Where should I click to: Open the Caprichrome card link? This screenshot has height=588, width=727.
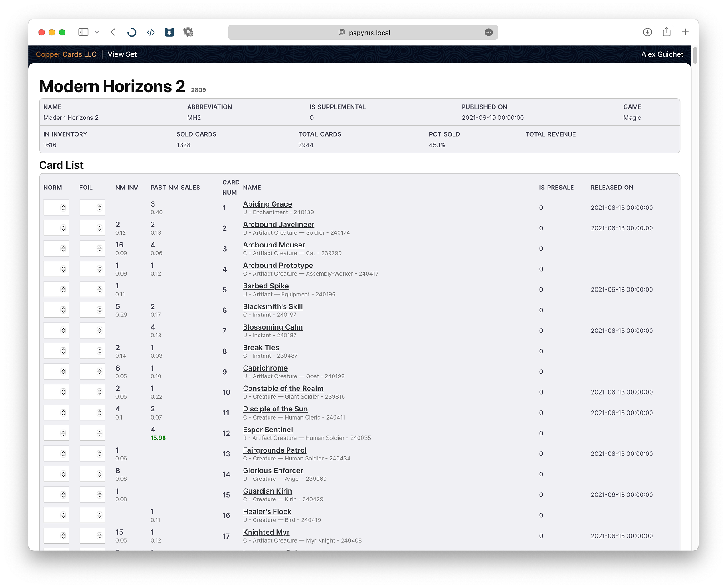[x=265, y=368]
